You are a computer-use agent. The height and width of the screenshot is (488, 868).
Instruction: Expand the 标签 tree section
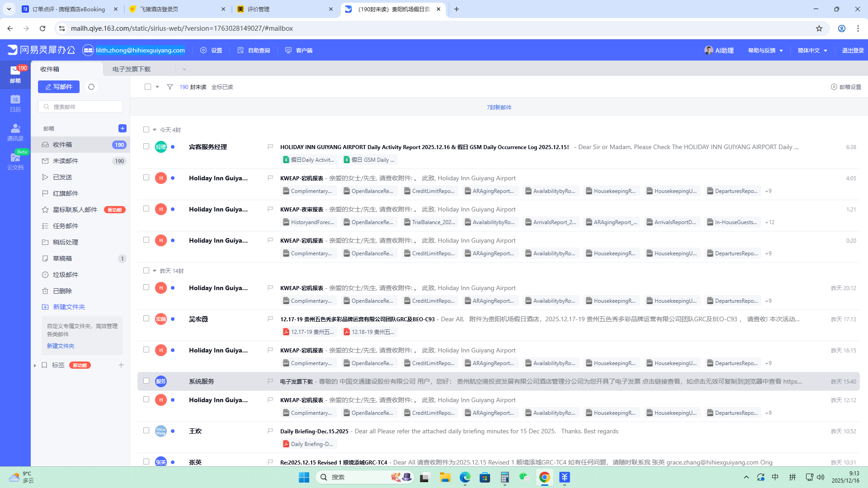click(x=35, y=365)
